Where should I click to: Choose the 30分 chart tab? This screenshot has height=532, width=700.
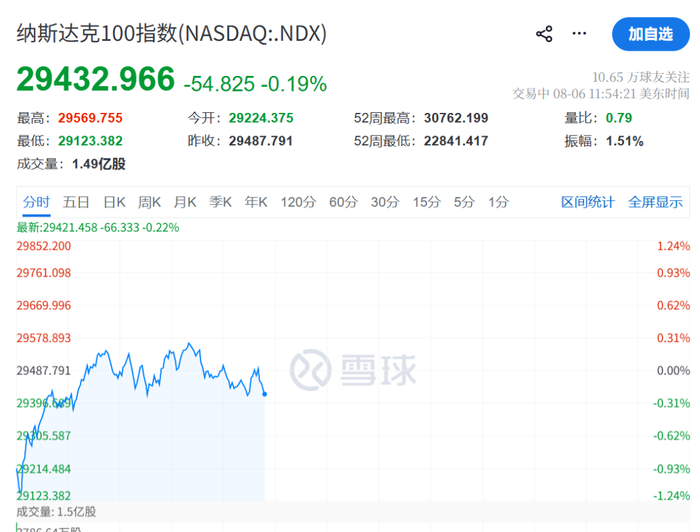385,202
